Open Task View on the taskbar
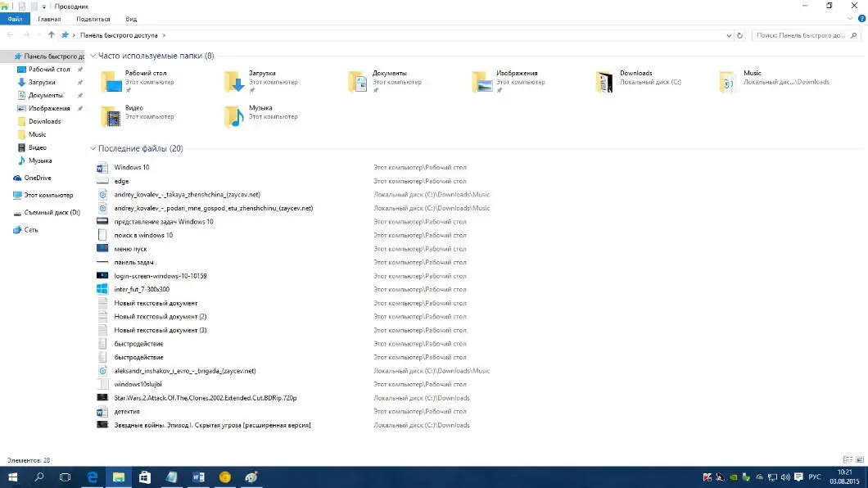Viewport: 868px width, 488px height. click(x=65, y=477)
